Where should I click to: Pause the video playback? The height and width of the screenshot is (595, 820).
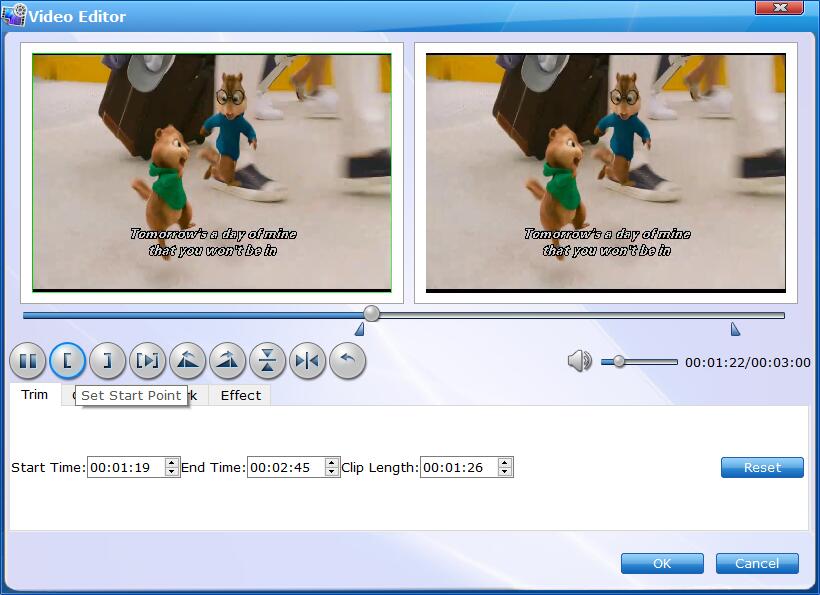(28, 361)
